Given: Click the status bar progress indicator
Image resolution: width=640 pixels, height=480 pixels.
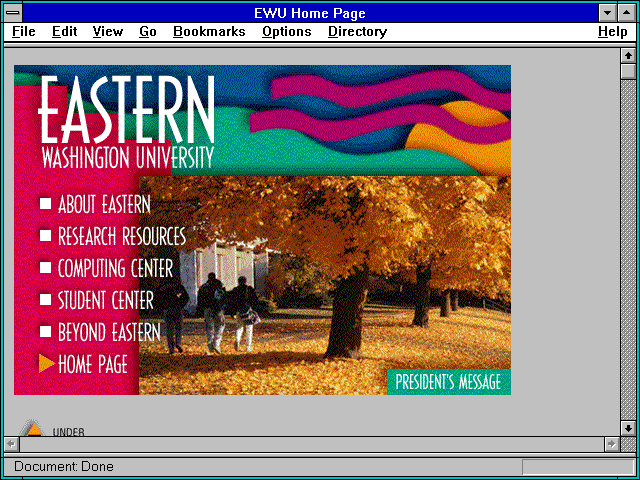Looking at the screenshot, I should pyautogui.click(x=578, y=466).
